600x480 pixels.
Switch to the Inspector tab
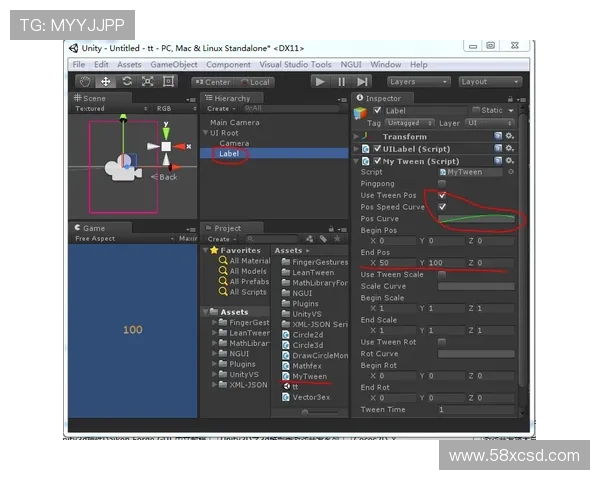[383, 98]
